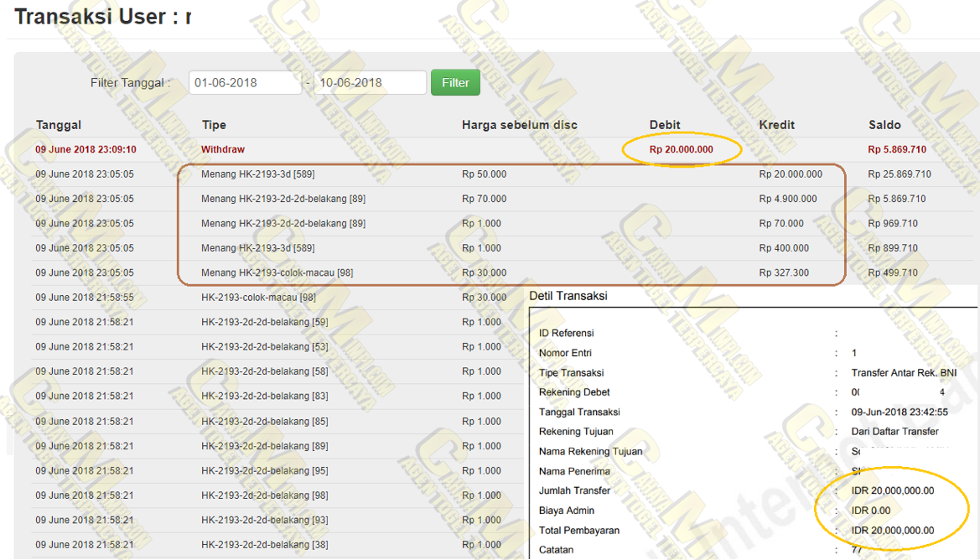Click the Tanggal column header
Screen dimensions: 980x560
pyautogui.click(x=59, y=125)
